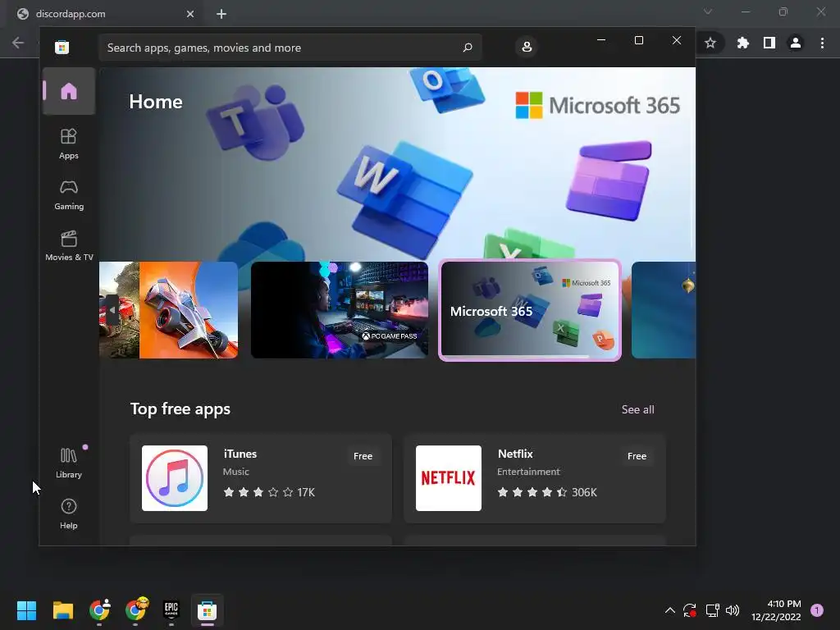Open the Netflix app icon
This screenshot has height=630, width=840.
click(x=449, y=478)
